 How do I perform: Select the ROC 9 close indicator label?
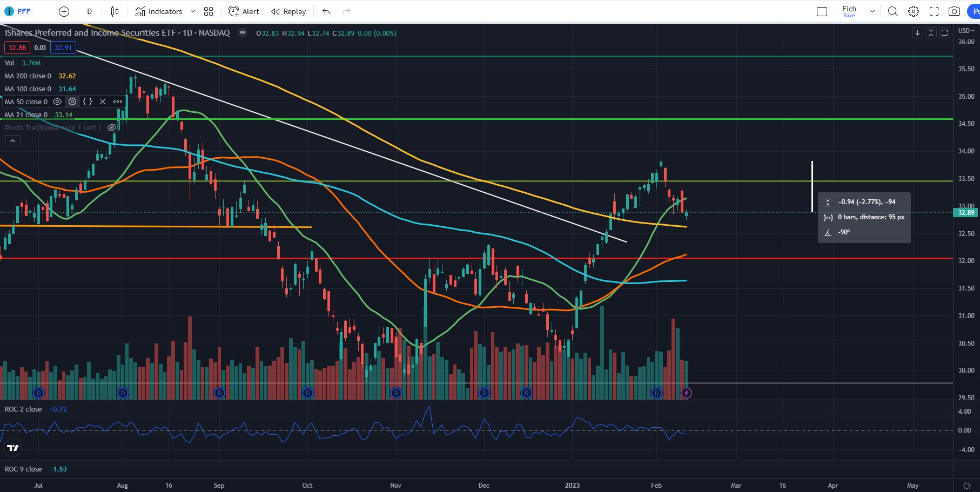[x=23, y=469]
